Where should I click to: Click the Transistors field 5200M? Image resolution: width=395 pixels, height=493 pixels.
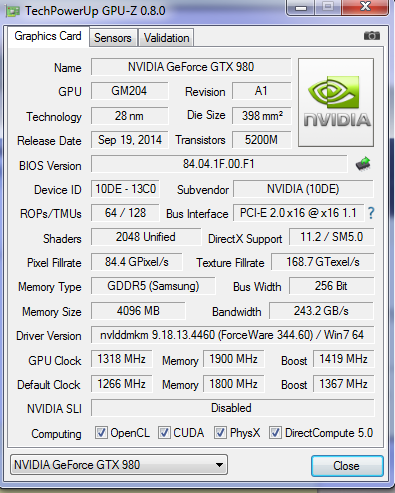tap(261, 140)
